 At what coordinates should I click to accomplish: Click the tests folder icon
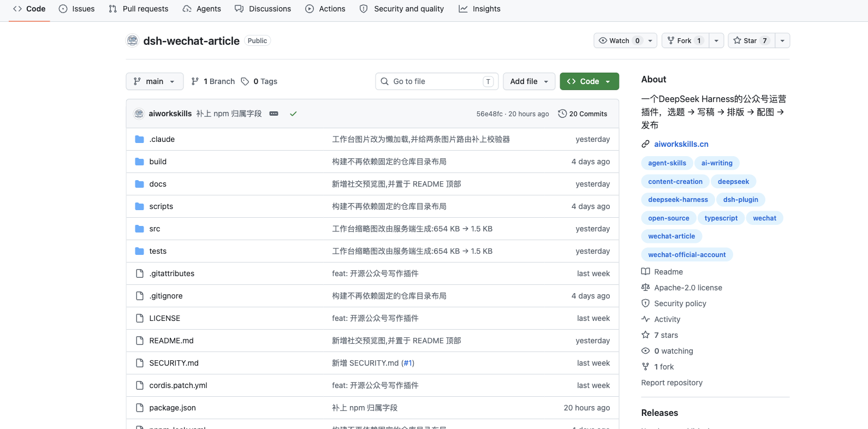pos(139,251)
